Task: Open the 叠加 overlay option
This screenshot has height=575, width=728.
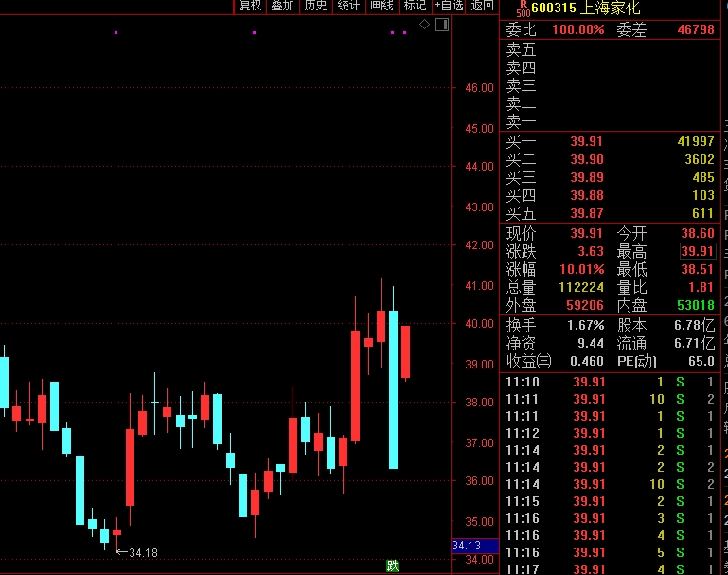Action: point(282,6)
